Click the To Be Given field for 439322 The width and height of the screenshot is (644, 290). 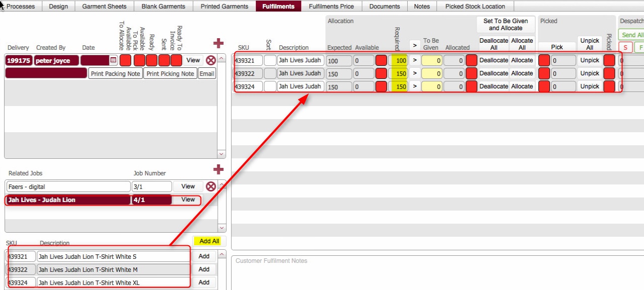click(431, 73)
